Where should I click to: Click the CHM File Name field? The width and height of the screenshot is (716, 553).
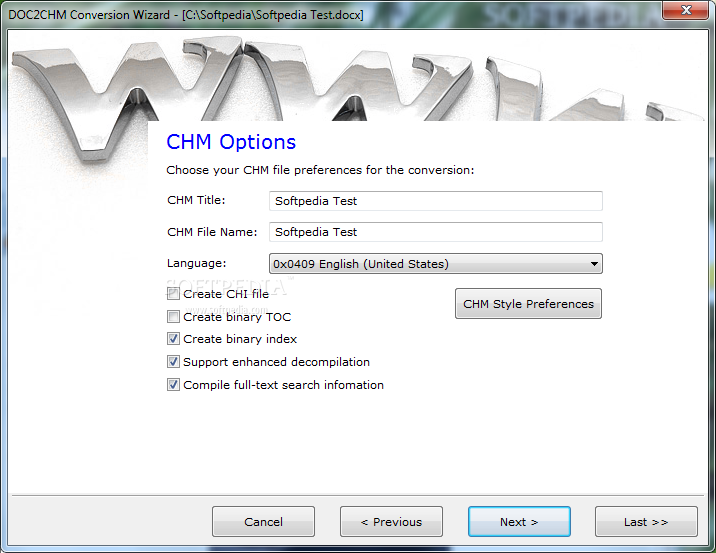click(x=436, y=232)
